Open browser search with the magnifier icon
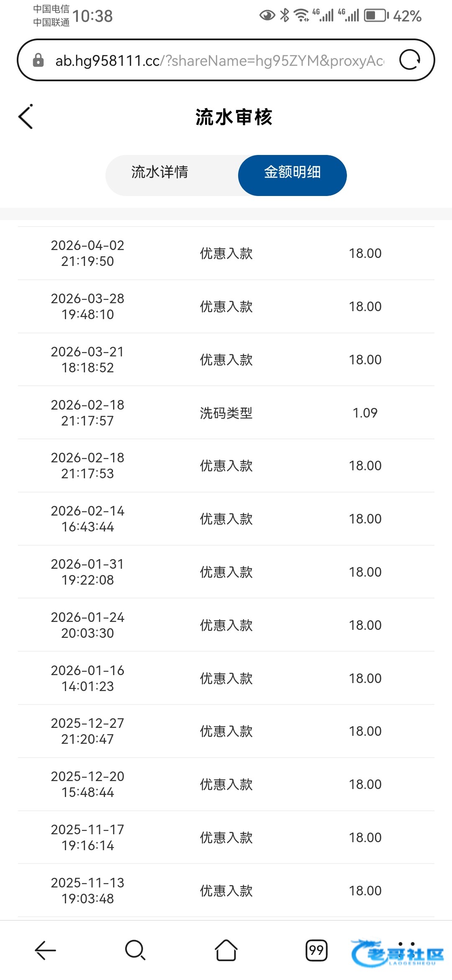The height and width of the screenshot is (980, 452). pos(135,950)
